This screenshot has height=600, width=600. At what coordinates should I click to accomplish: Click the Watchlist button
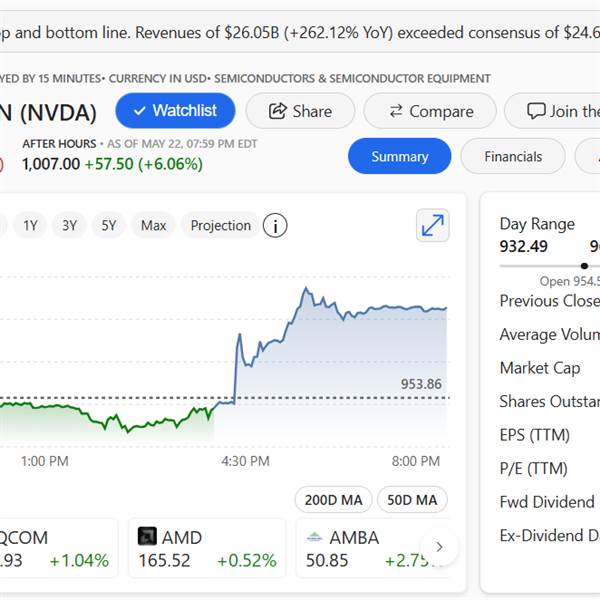tap(175, 111)
